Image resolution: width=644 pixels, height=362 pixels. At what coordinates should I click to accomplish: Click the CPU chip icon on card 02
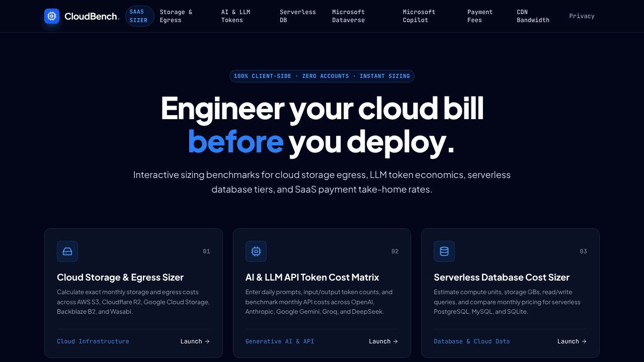pos(256,251)
